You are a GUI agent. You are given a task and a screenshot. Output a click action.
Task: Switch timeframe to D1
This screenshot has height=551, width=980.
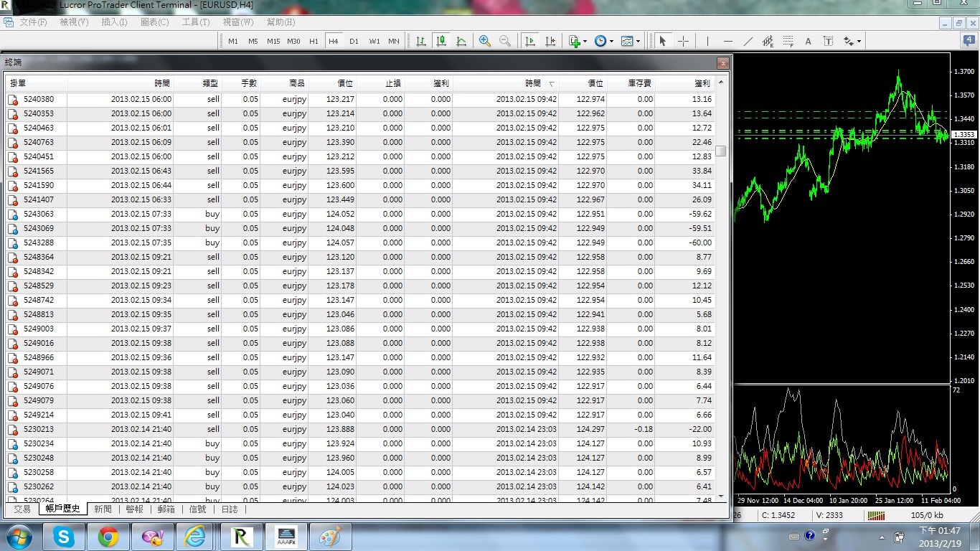click(354, 41)
